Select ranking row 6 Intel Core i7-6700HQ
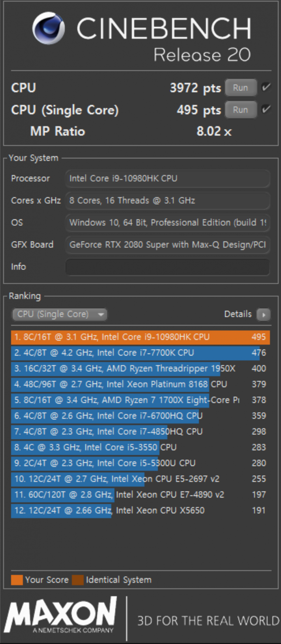 [140, 416]
